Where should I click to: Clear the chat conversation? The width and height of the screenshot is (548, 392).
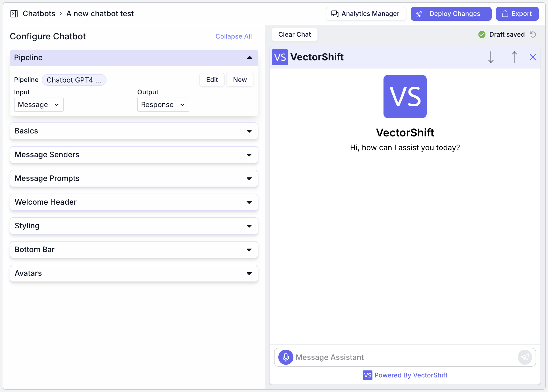coord(294,35)
